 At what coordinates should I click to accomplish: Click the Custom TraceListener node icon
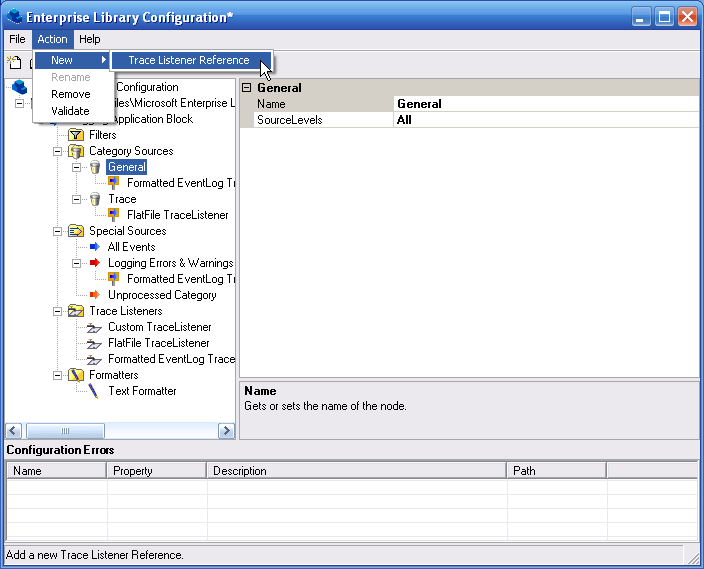(95, 327)
